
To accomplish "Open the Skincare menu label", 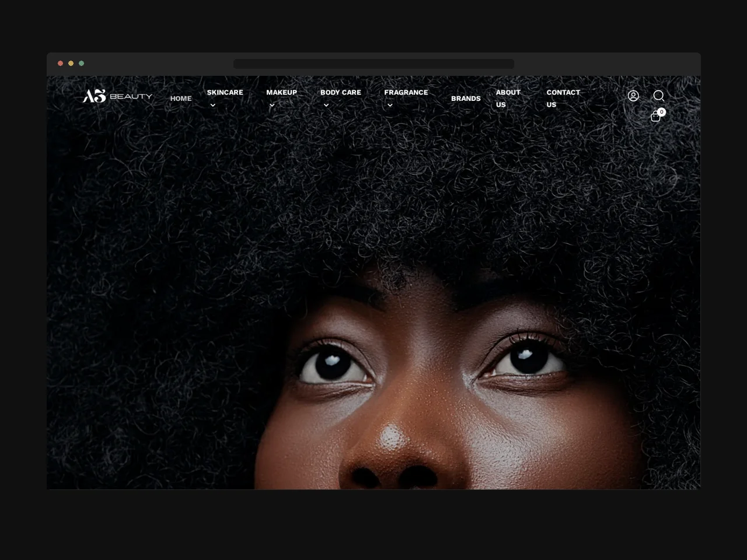I will tap(225, 92).
